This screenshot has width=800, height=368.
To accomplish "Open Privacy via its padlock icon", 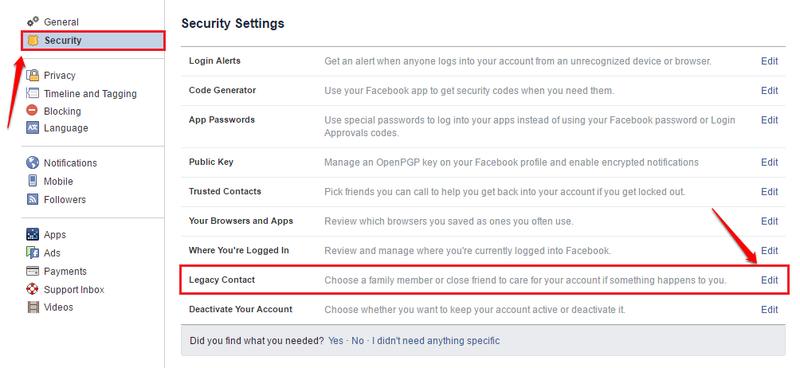I will [x=33, y=76].
